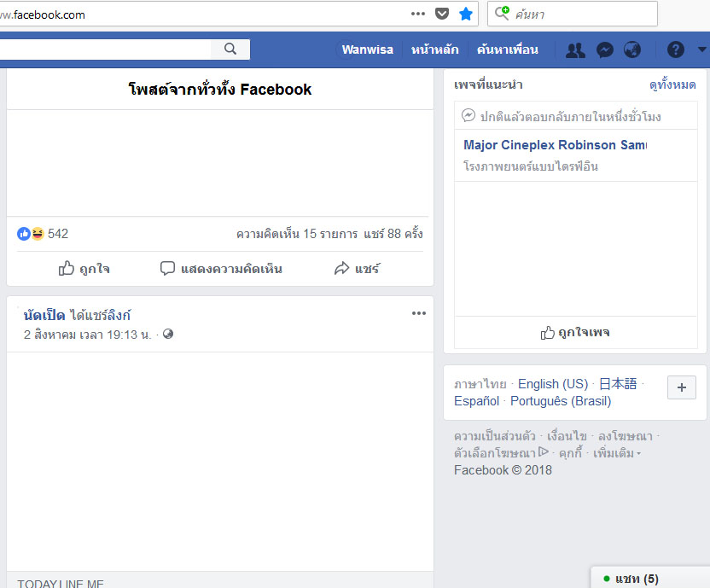Click the แชร์ share button on post

click(357, 269)
